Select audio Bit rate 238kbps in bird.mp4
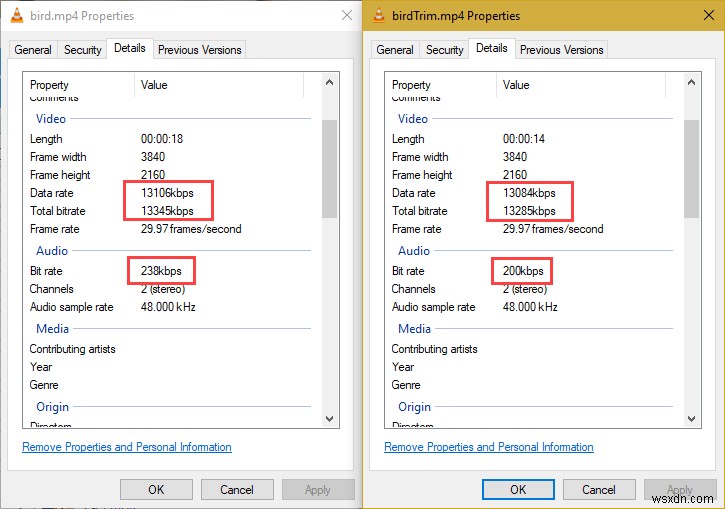The image size is (725, 509). coord(161,271)
